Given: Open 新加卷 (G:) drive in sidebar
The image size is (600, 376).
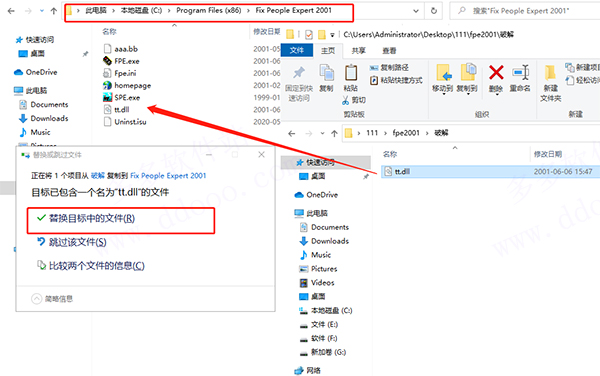Looking at the screenshot, I should [323, 352].
